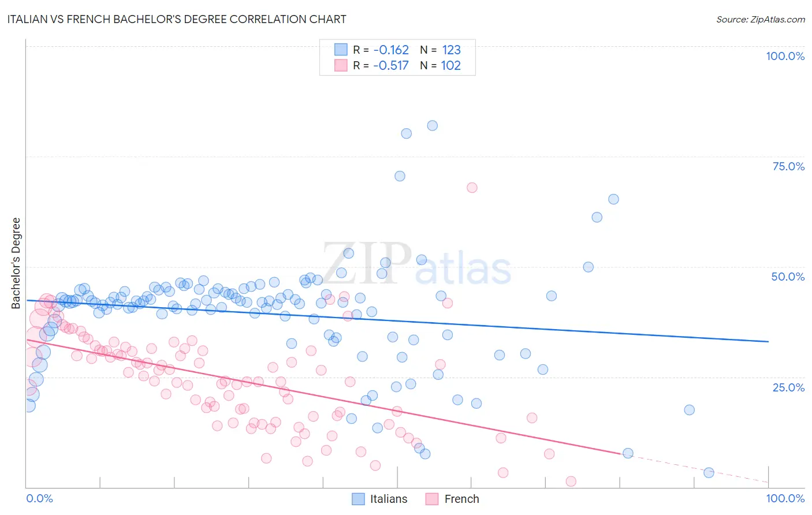Click the N = 123 value
The height and width of the screenshot is (515, 812).
(x=440, y=50)
